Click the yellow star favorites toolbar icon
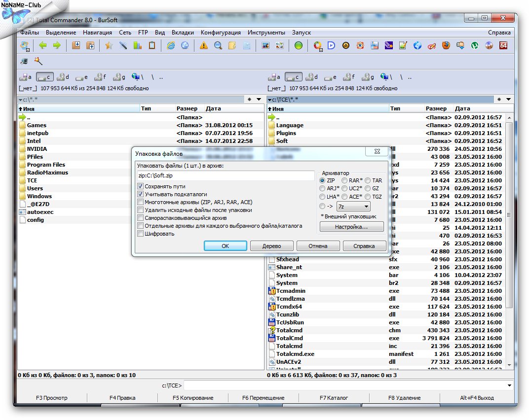531x420 pixels. click(109, 46)
